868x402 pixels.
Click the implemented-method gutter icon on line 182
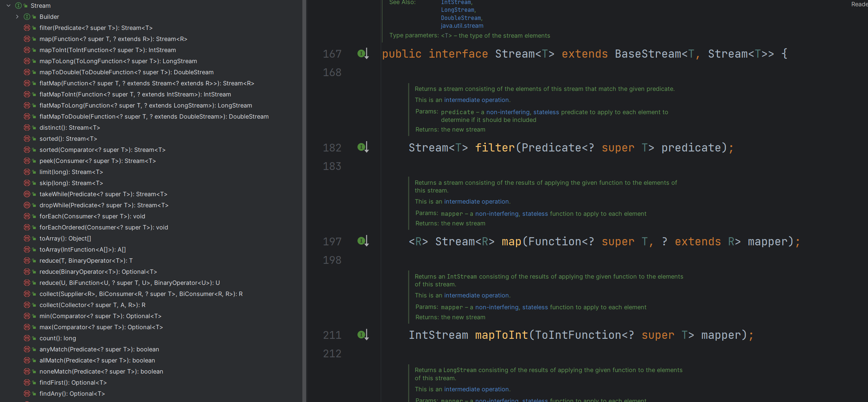click(363, 147)
